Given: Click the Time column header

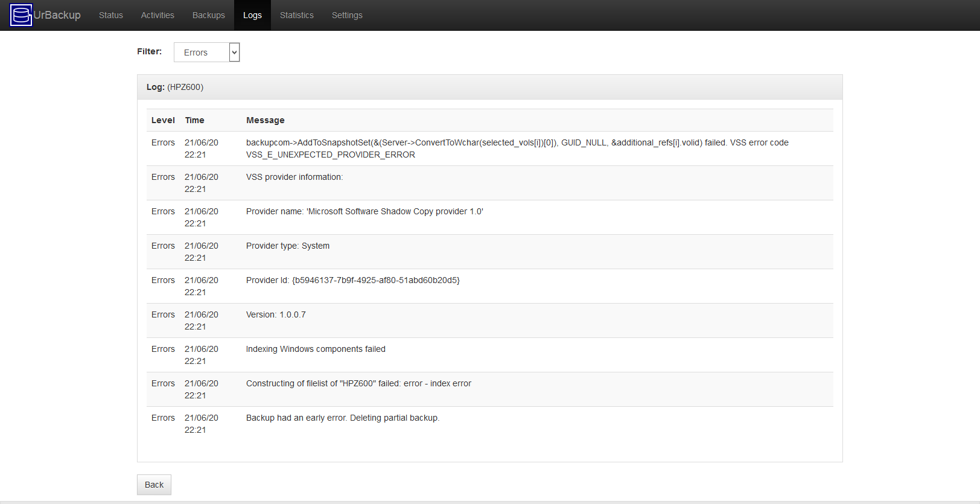Looking at the screenshot, I should 194,120.
